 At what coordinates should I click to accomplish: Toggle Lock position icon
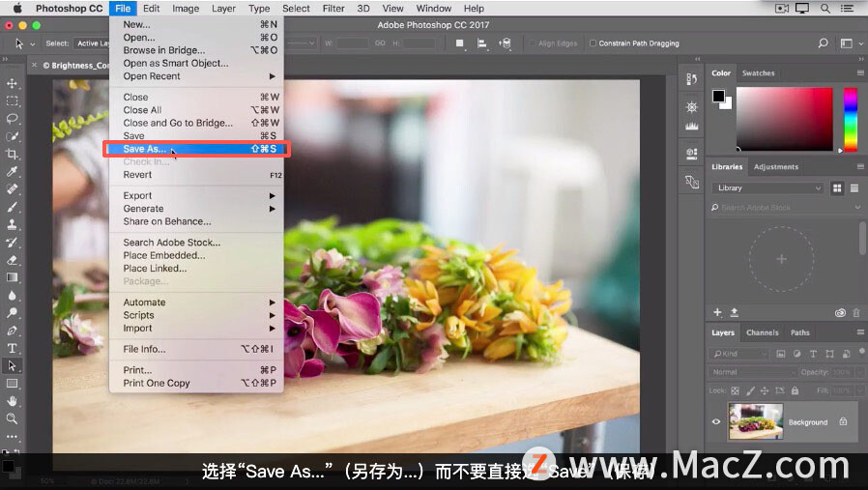765,390
